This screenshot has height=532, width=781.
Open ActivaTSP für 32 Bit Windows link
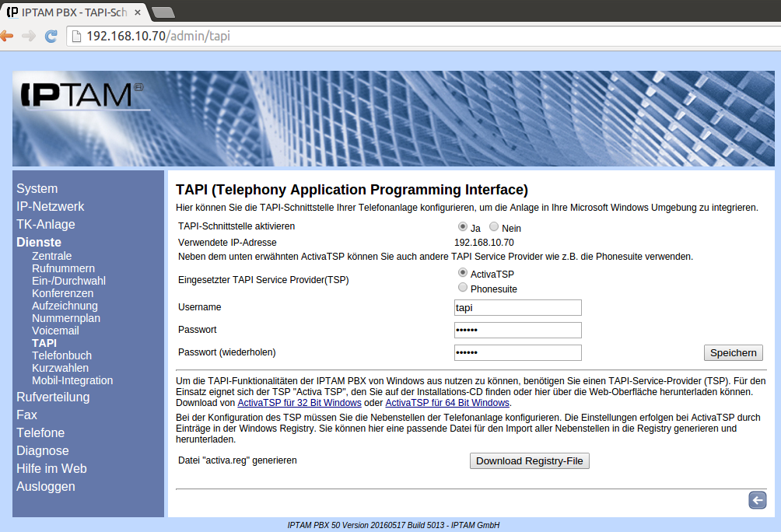[299, 403]
